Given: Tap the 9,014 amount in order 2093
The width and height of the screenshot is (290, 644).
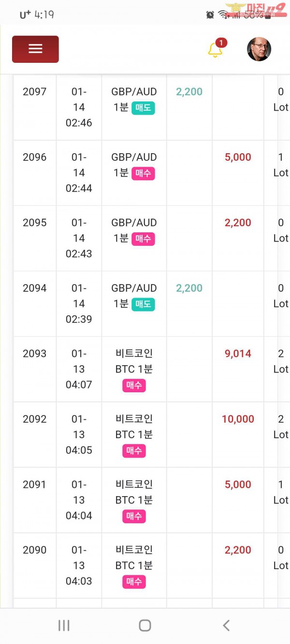Looking at the screenshot, I should 238,354.
